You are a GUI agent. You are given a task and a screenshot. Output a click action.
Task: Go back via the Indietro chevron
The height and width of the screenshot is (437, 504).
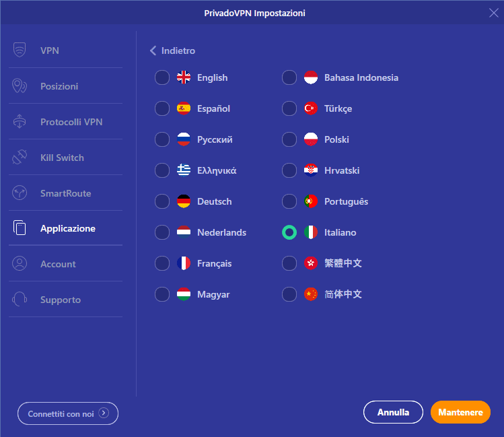click(x=153, y=51)
